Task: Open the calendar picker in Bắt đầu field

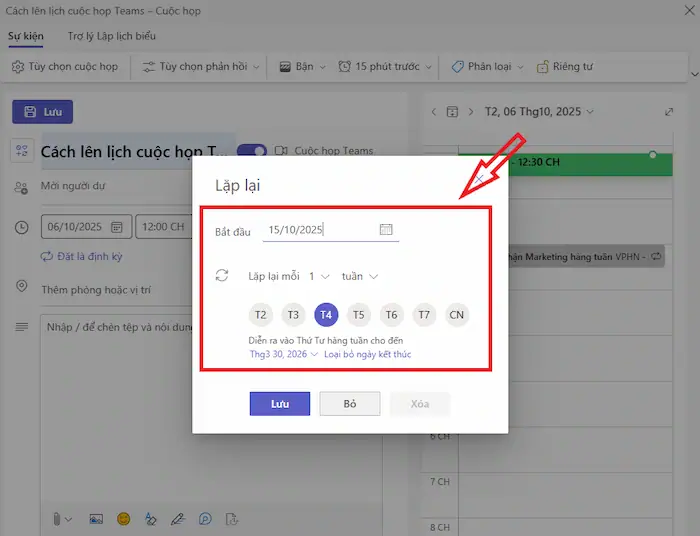Action: [386, 230]
